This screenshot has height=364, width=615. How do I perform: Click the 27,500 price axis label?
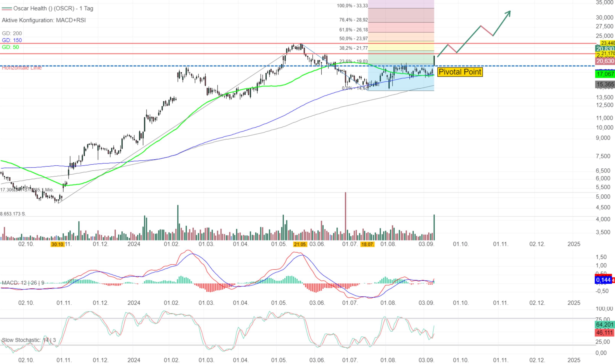pyautogui.click(x=604, y=26)
